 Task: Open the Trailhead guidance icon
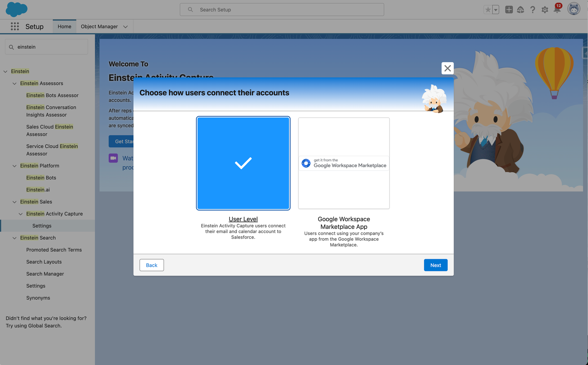pos(520,10)
